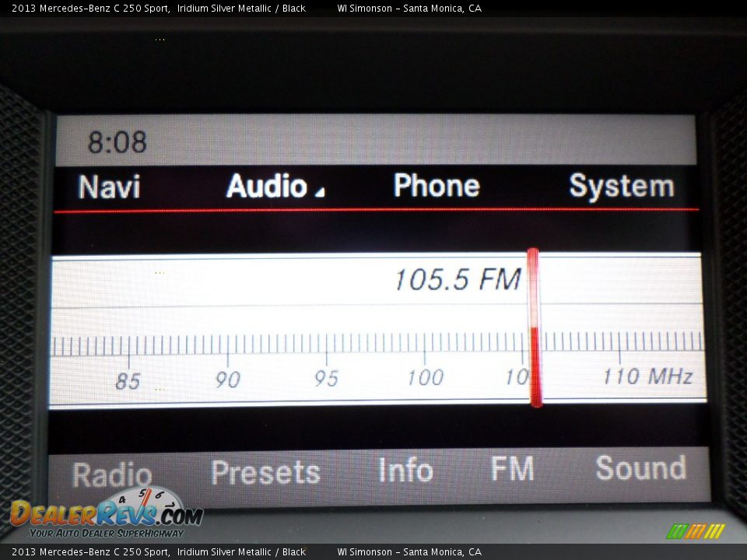Click the colored stripes icon bottom right
The height and width of the screenshot is (560, 747).
click(696, 531)
